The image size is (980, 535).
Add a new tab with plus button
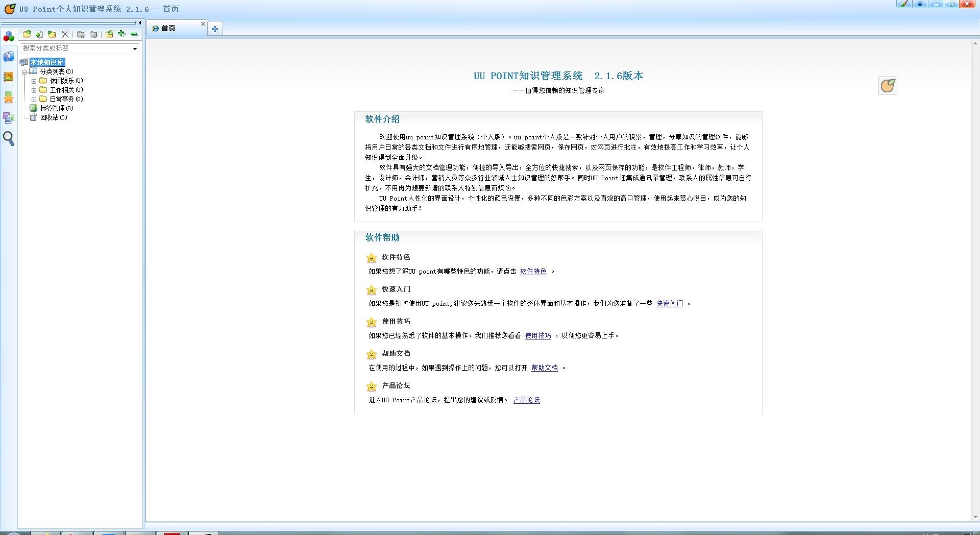click(x=215, y=29)
